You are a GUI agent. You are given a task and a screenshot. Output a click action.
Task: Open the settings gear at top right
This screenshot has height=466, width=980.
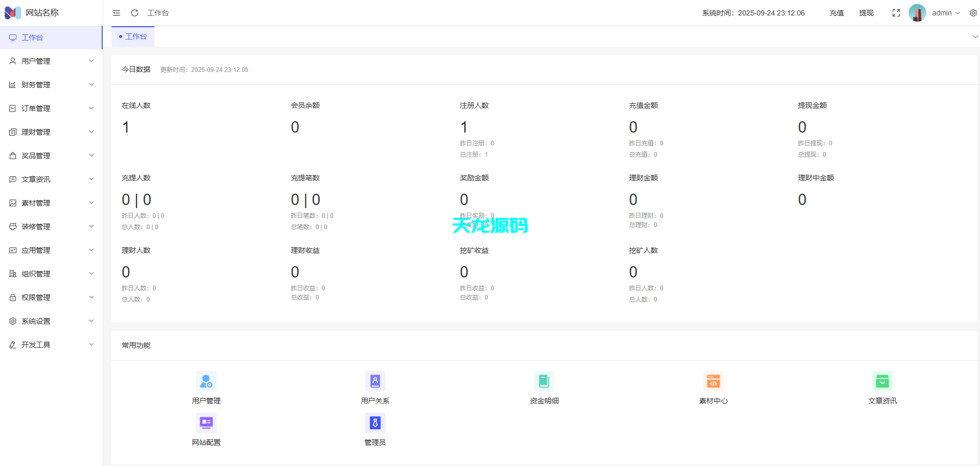coord(973,12)
